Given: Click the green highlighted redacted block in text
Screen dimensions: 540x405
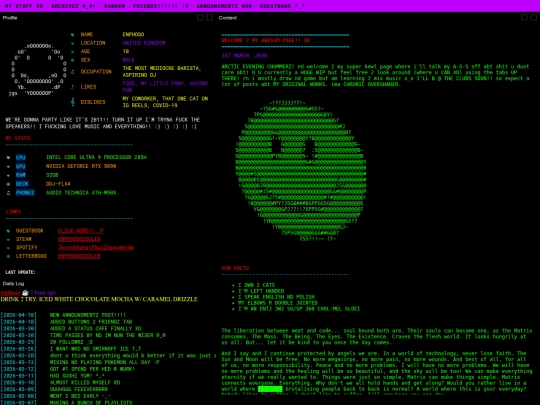Looking at the screenshot, I should point(270,389).
